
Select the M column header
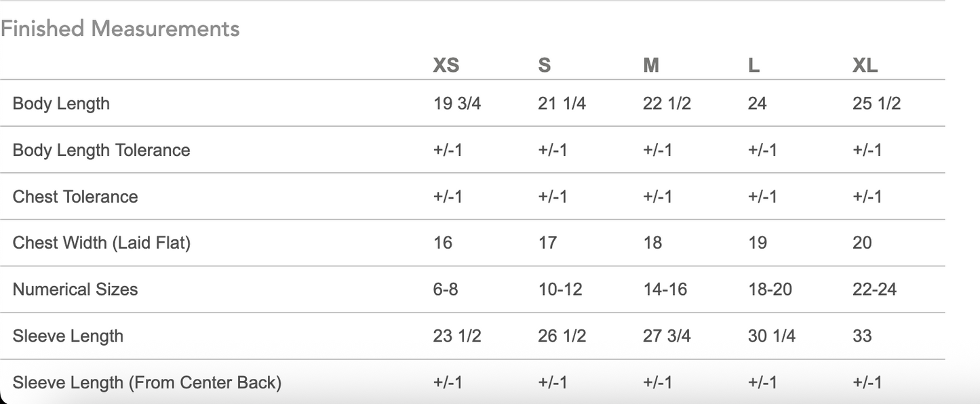pyautogui.click(x=650, y=65)
